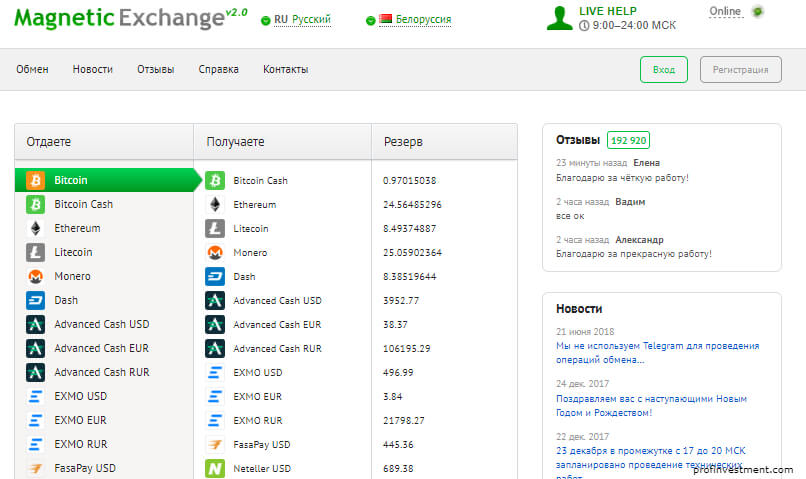Click the review by Елена
Screen dimensions: 806x479
(x=622, y=170)
